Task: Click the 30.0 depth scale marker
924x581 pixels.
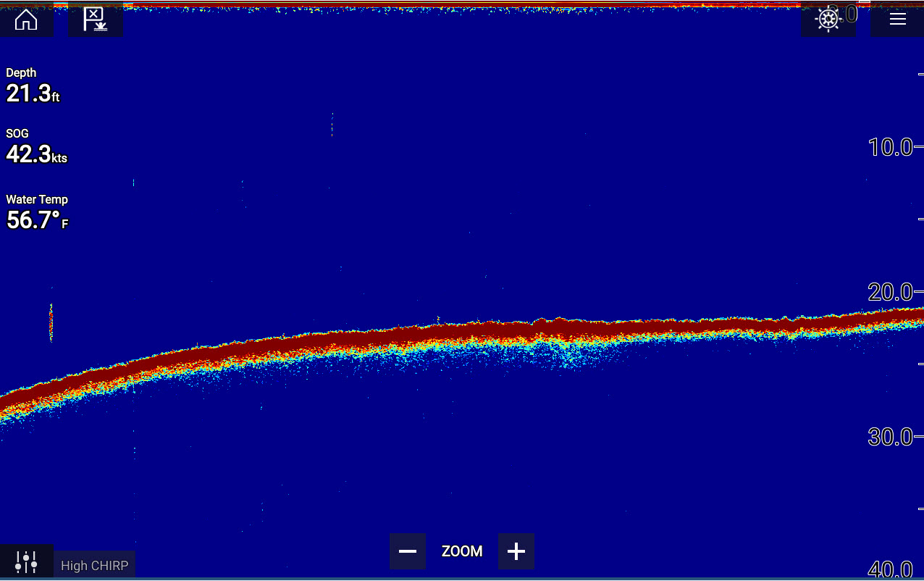Action: pyautogui.click(x=890, y=437)
